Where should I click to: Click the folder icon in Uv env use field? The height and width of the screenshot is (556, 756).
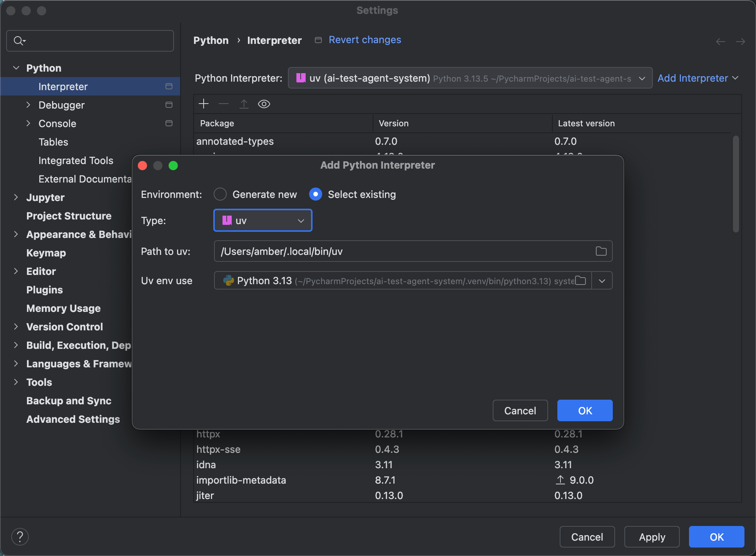(580, 280)
